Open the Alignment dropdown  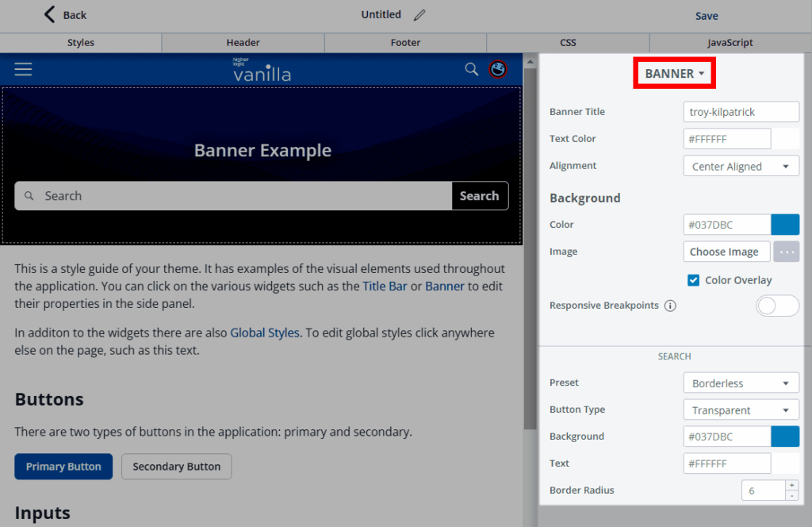tap(741, 167)
